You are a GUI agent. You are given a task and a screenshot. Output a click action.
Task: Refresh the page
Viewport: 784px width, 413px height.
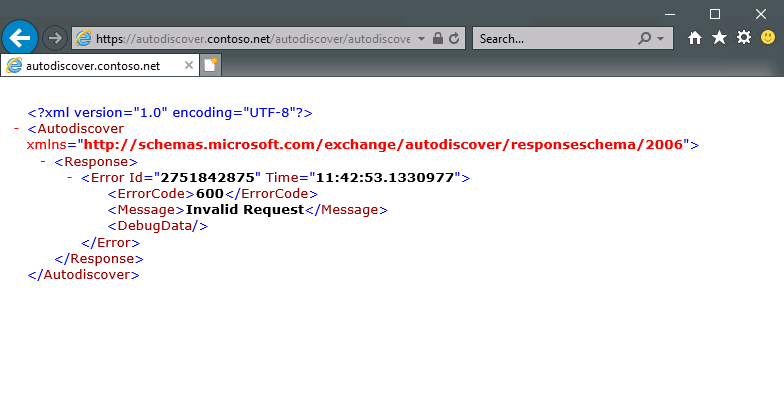[x=454, y=38]
